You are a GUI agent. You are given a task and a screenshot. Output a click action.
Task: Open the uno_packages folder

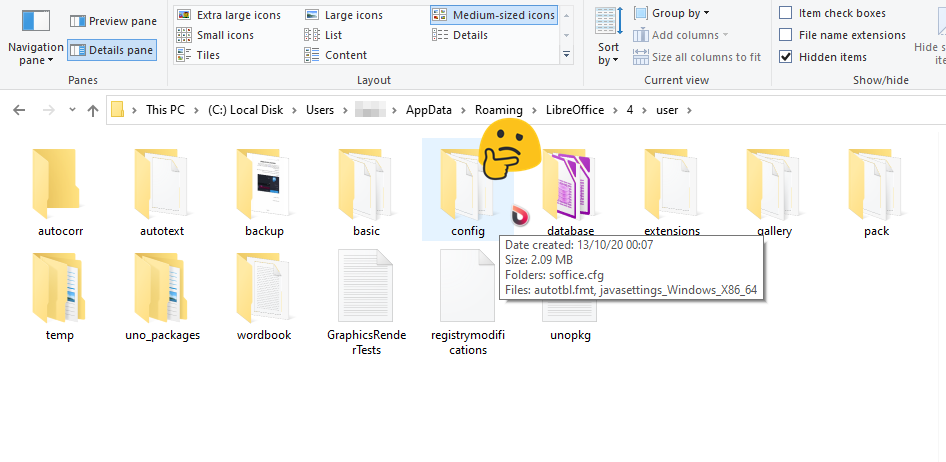[162, 290]
